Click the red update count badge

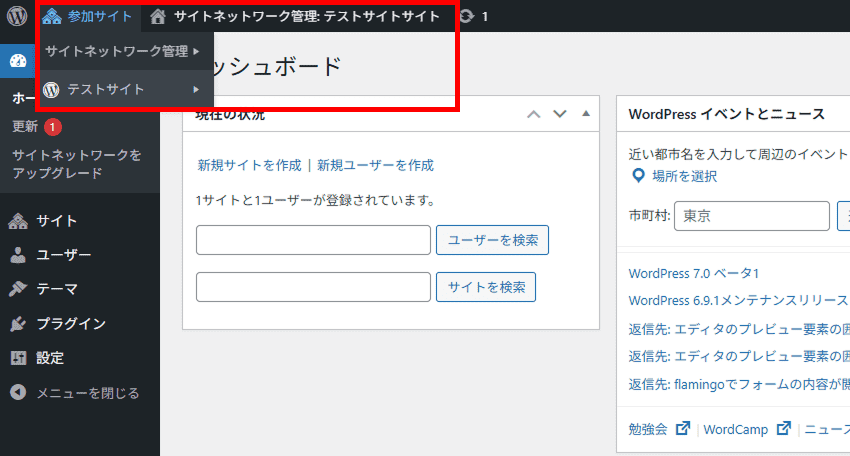coord(53,127)
